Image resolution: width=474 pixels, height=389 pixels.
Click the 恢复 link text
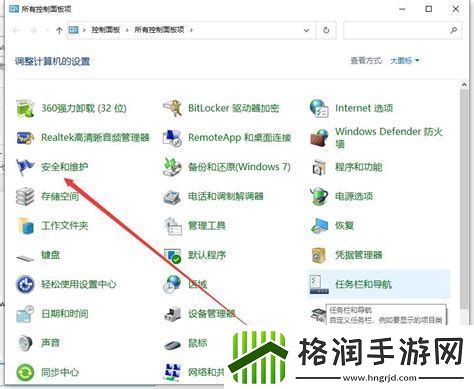pyautogui.click(x=345, y=226)
